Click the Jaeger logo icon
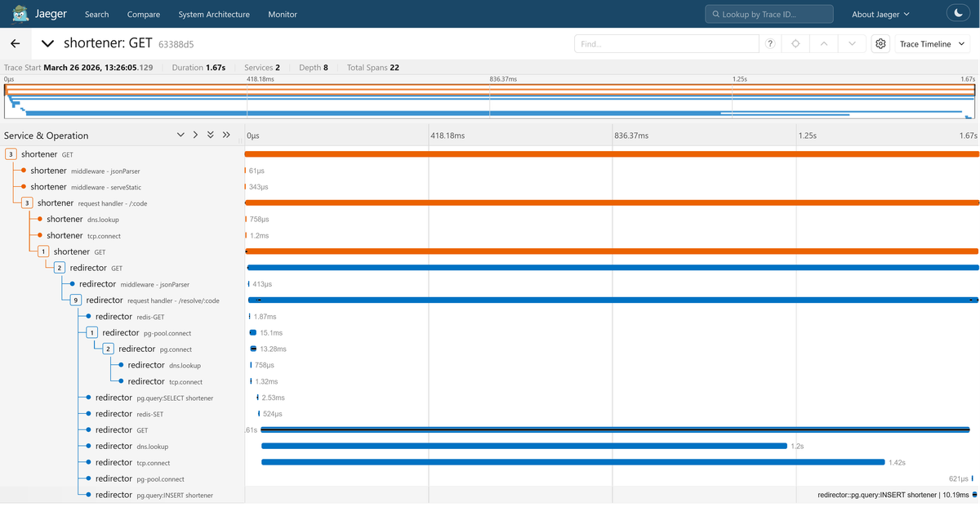This screenshot has height=507, width=980. (21, 14)
